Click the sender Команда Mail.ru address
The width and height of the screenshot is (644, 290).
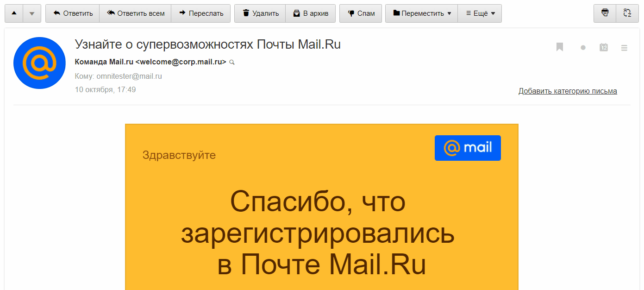(150, 62)
